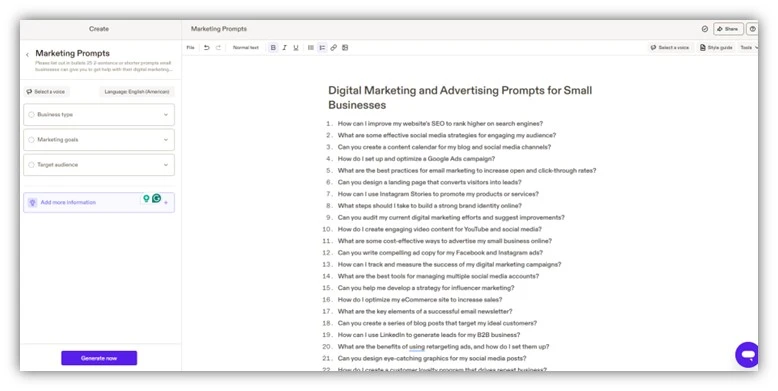Click the green lightbulb extension icon
The image size is (778, 391).
click(x=146, y=198)
